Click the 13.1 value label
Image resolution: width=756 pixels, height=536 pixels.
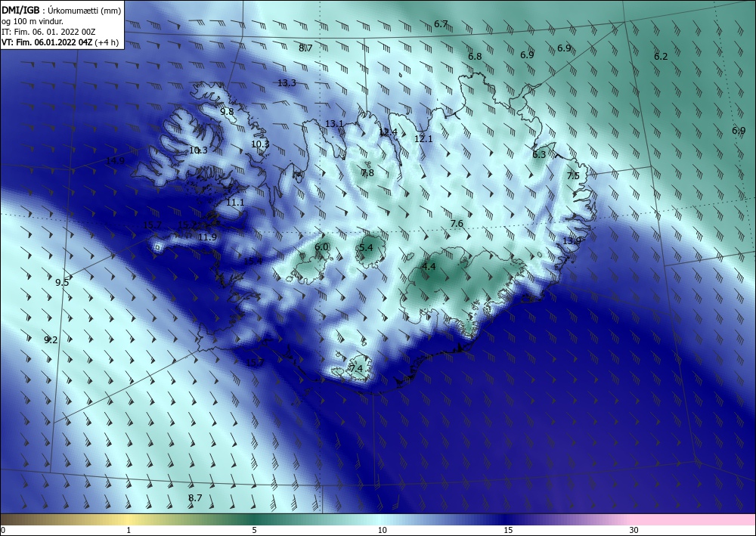click(333, 124)
